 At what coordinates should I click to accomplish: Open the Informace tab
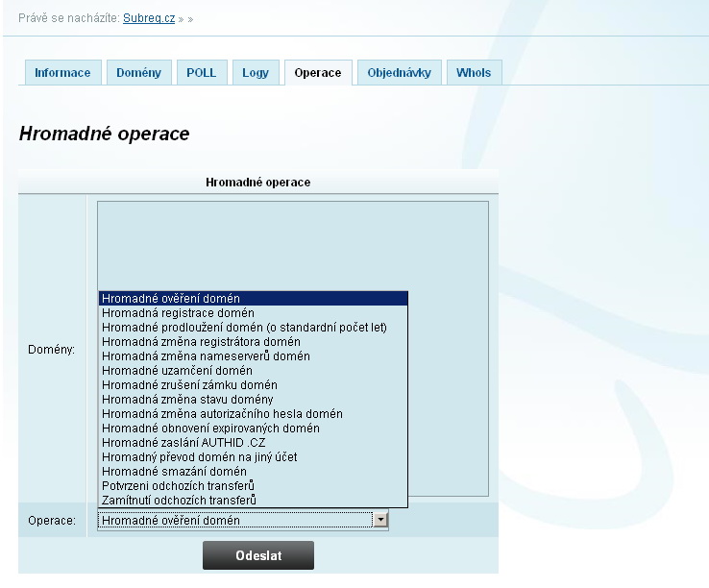coord(62,73)
